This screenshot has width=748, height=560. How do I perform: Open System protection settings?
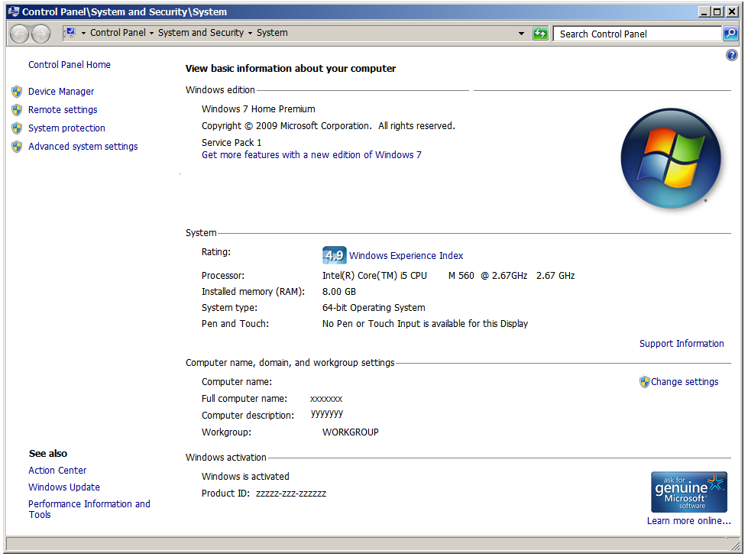(66, 128)
